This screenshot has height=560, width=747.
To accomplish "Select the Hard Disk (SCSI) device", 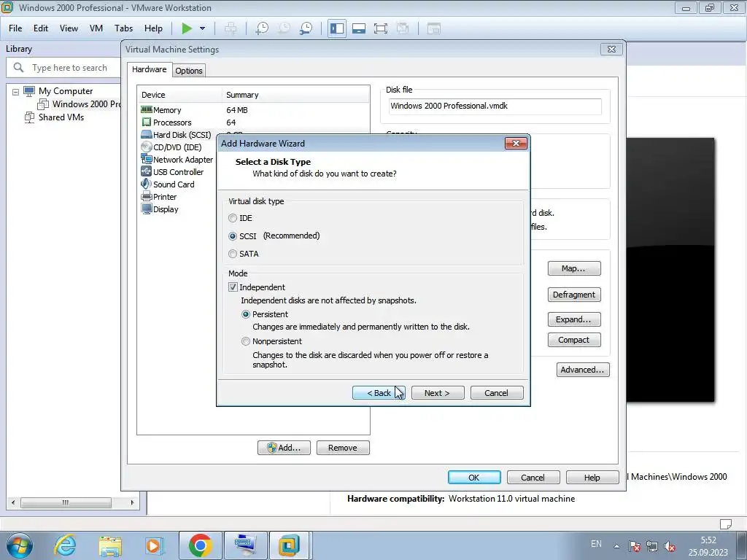I will tap(177, 135).
